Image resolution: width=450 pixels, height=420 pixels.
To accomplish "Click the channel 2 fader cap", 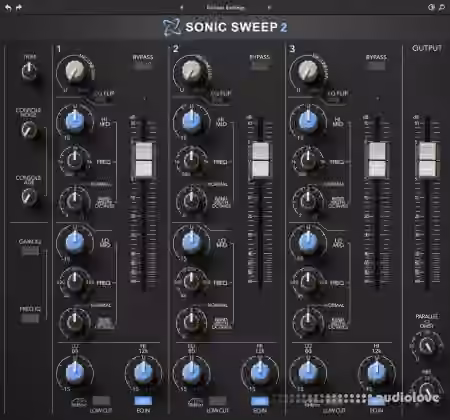I will coord(260,160).
